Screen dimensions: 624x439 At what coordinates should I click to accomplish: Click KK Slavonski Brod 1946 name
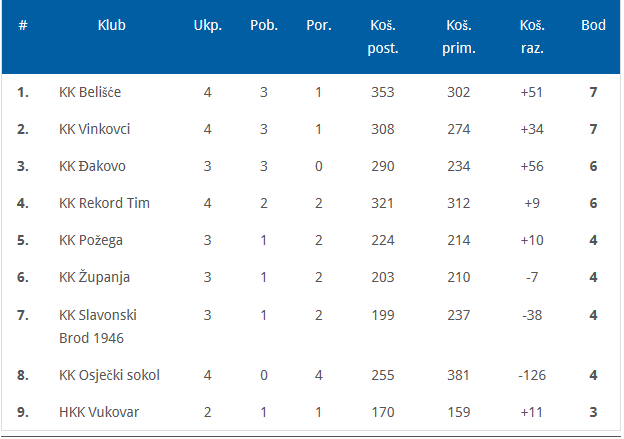[98, 327]
